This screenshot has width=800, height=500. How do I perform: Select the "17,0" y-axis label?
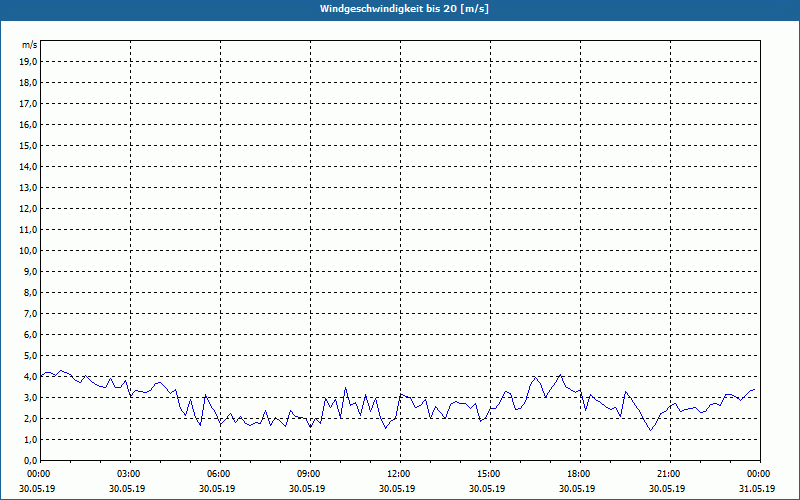(x=28, y=104)
